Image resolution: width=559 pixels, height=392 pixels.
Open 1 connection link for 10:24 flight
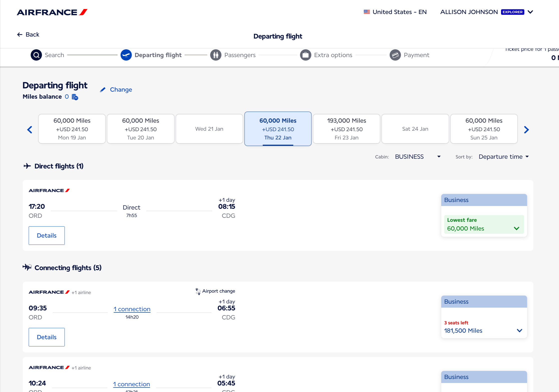(x=131, y=384)
